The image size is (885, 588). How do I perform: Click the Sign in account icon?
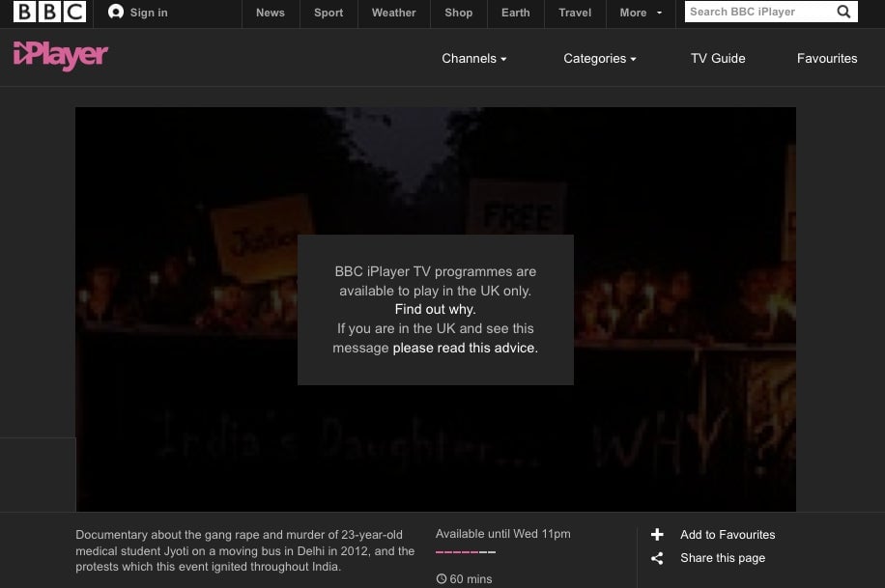coord(116,12)
